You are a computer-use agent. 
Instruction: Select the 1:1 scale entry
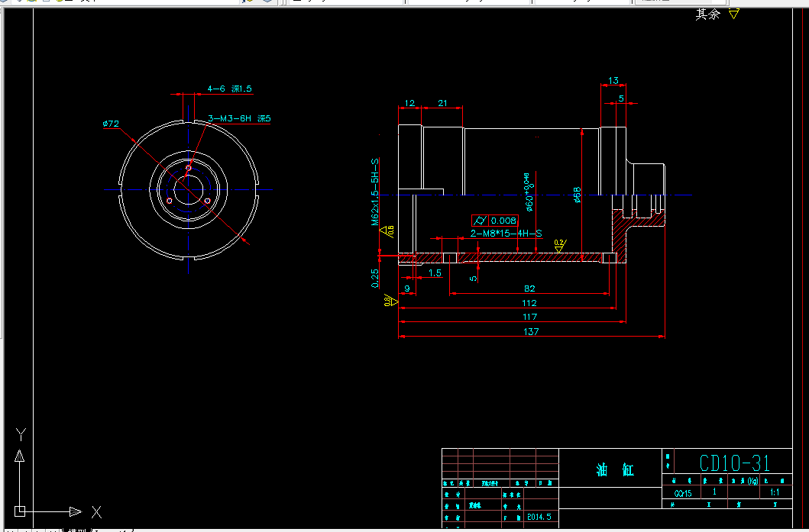(775, 492)
